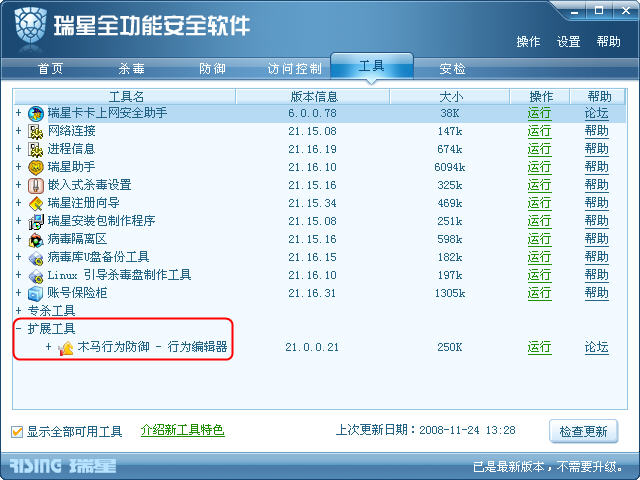Click the 嵌入式杀毒设置 icon

pyautogui.click(x=36, y=185)
